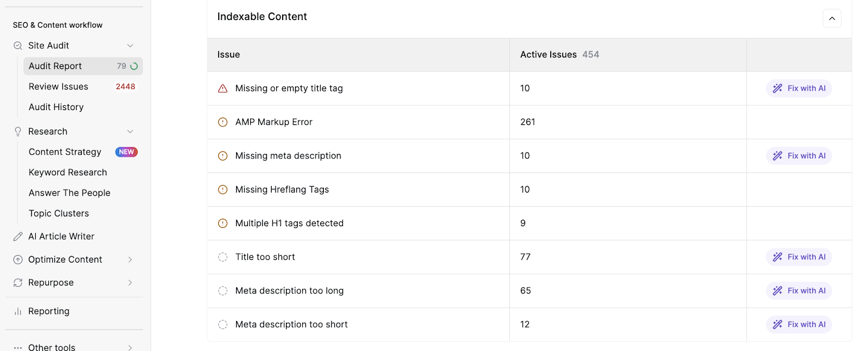Screen dimensions: 868x351
Task: Click red warning triangle beside Missing title tag
Action: (x=222, y=88)
